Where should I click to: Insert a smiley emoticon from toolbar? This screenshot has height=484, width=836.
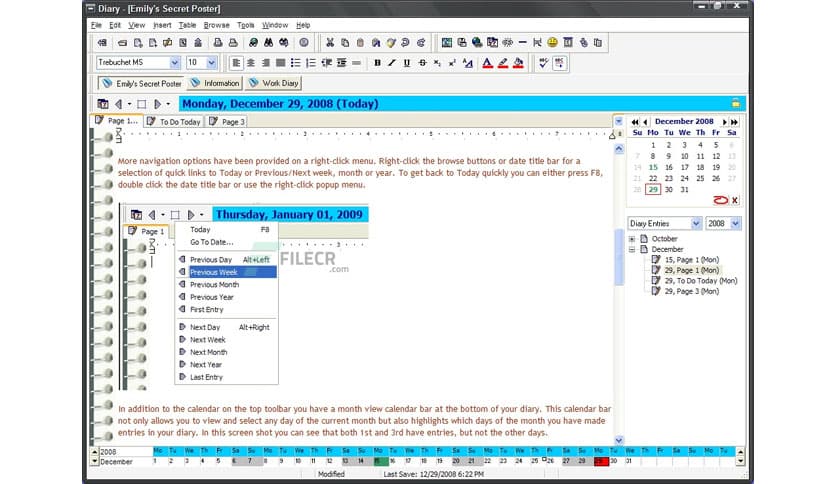point(552,43)
